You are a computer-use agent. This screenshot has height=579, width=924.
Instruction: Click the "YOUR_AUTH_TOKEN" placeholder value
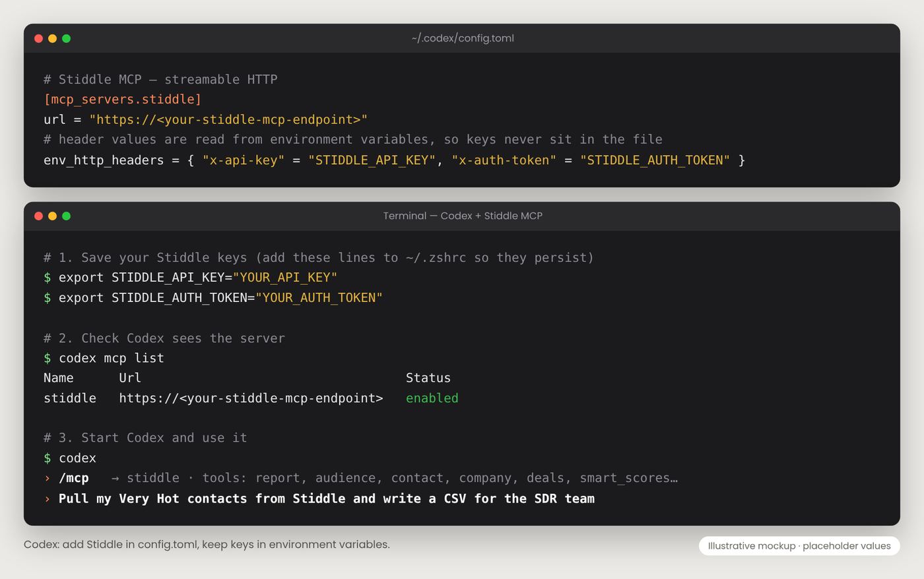[319, 297]
